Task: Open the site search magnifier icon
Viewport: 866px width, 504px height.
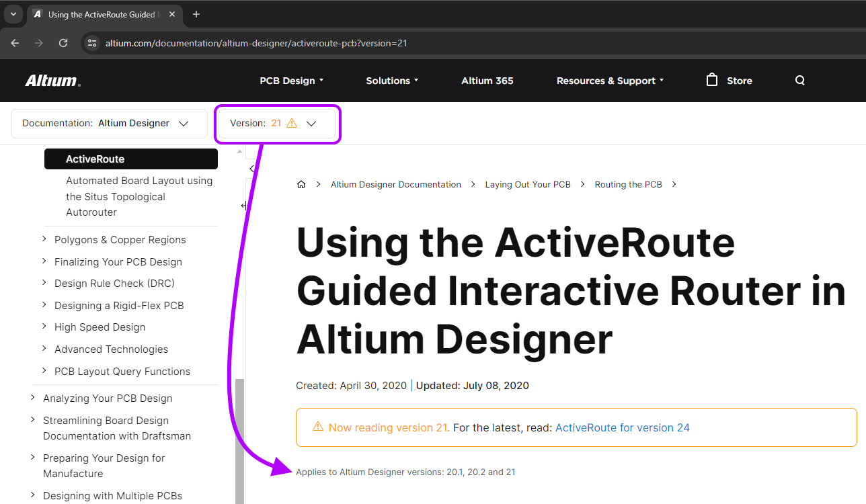Action: click(x=800, y=80)
